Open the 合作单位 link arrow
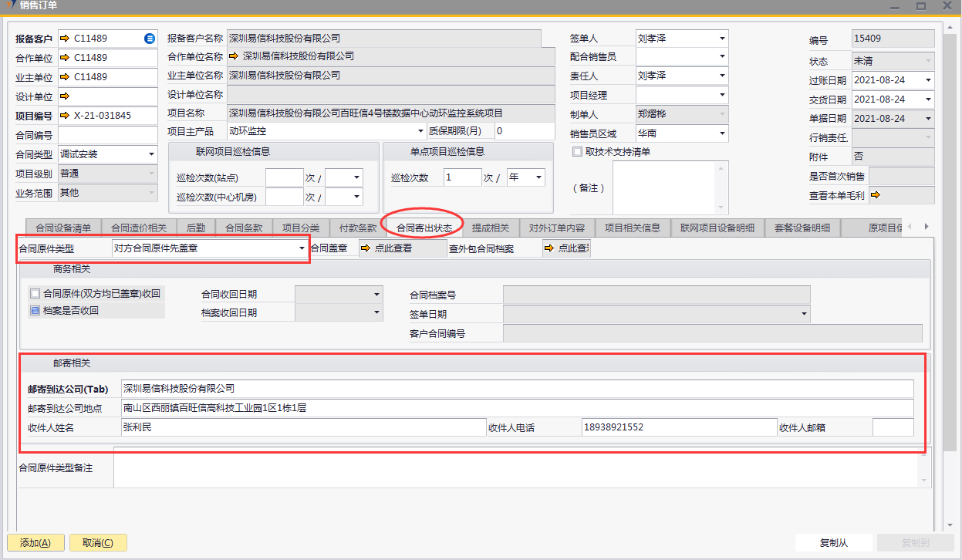This screenshot has width=962, height=560. [x=65, y=58]
